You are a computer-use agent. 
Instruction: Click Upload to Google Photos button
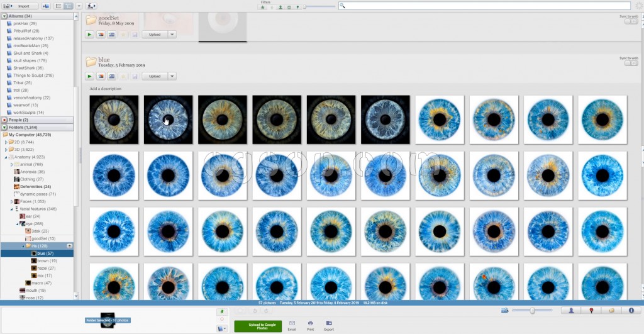(258, 326)
